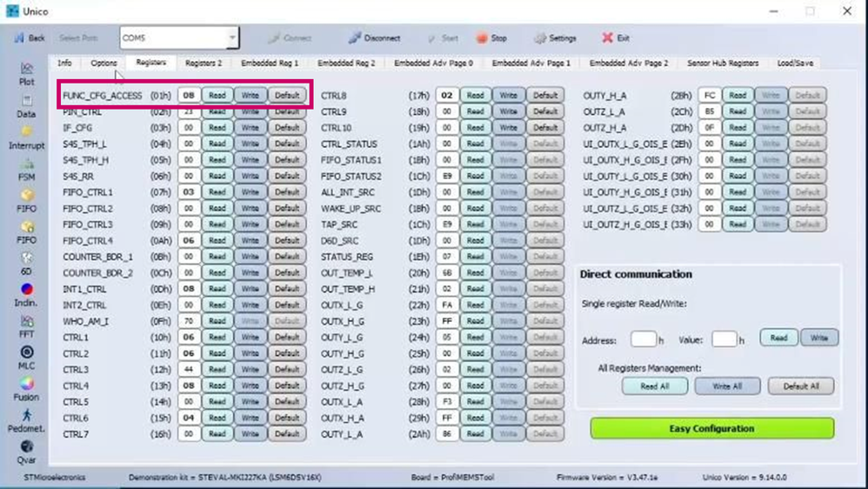Switch to the Info tab

[64, 64]
